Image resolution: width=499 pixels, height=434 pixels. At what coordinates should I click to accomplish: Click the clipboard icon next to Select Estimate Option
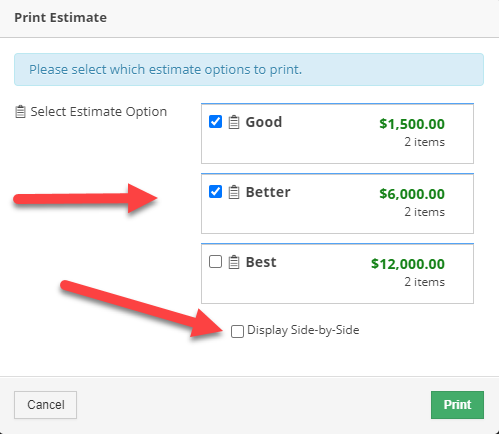[20, 112]
